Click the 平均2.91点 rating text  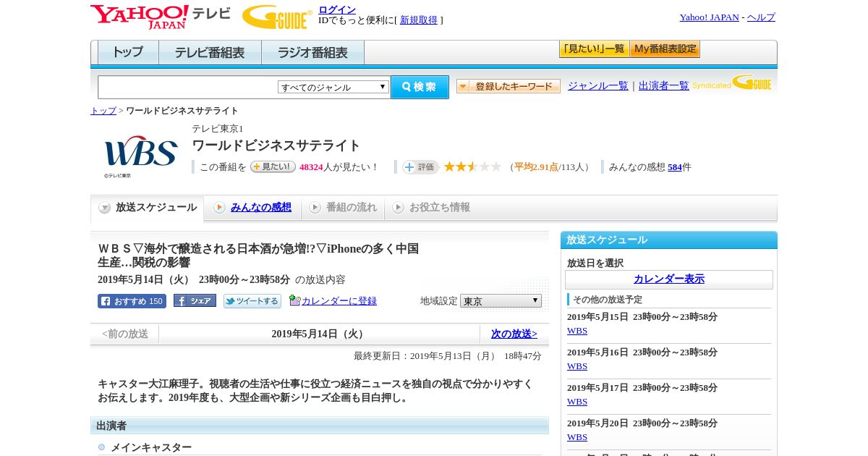(536, 167)
